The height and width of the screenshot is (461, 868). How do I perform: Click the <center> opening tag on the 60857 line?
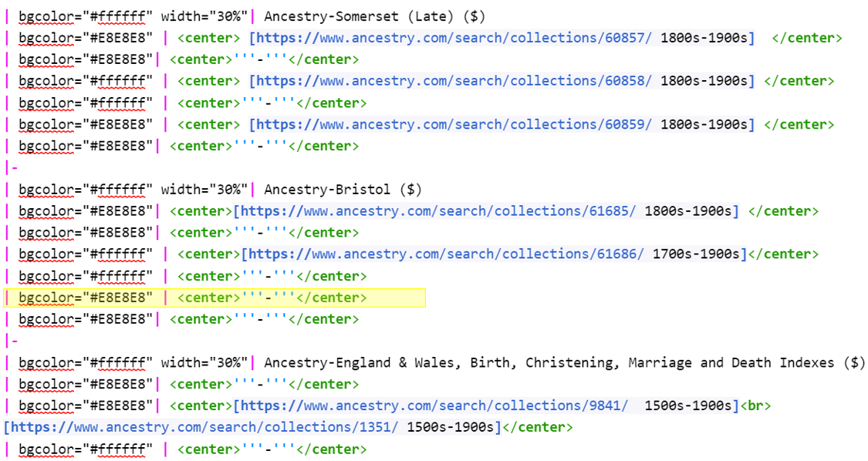pos(208,39)
